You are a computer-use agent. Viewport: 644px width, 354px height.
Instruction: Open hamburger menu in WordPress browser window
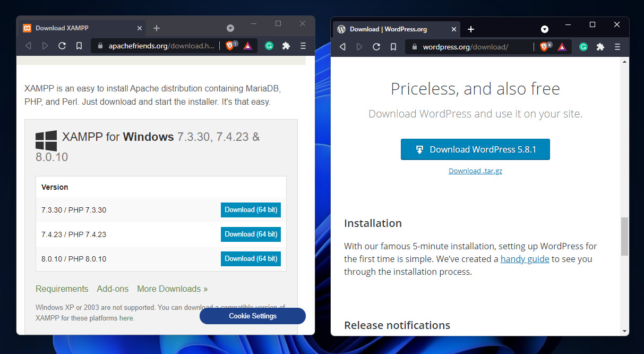pyautogui.click(x=617, y=47)
